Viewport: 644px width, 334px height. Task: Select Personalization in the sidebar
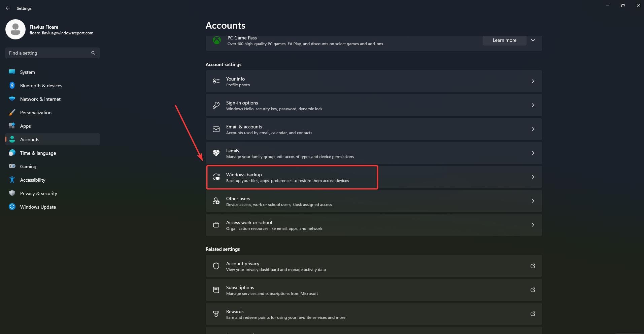click(53, 112)
